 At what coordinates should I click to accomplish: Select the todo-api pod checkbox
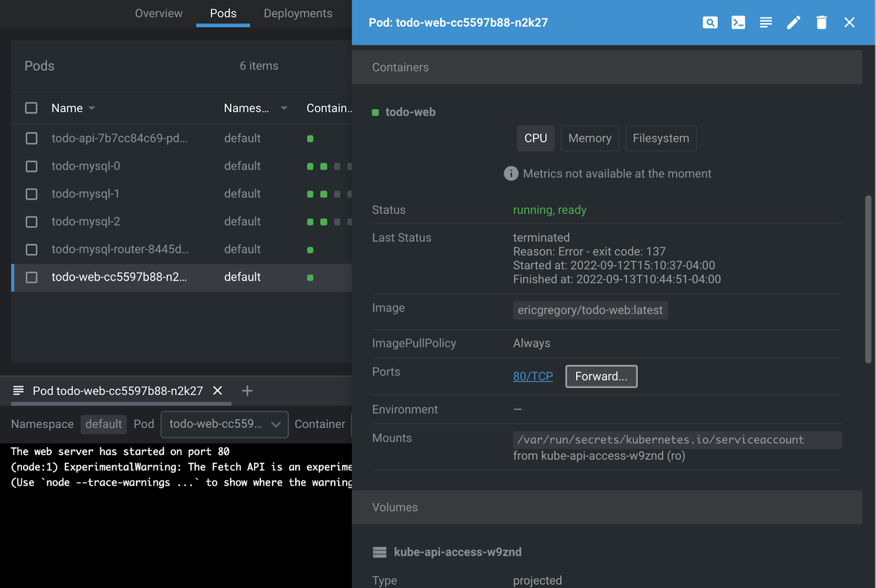32,139
